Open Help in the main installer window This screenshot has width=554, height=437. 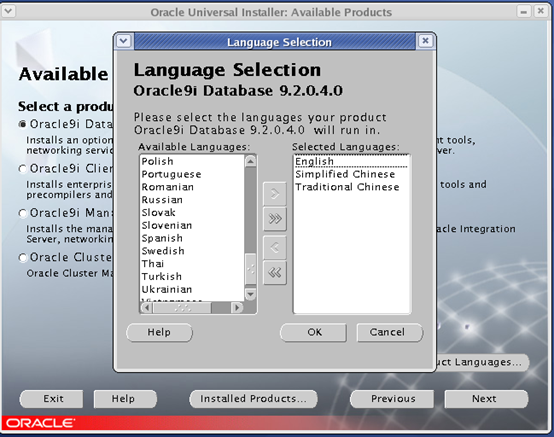pos(125,399)
